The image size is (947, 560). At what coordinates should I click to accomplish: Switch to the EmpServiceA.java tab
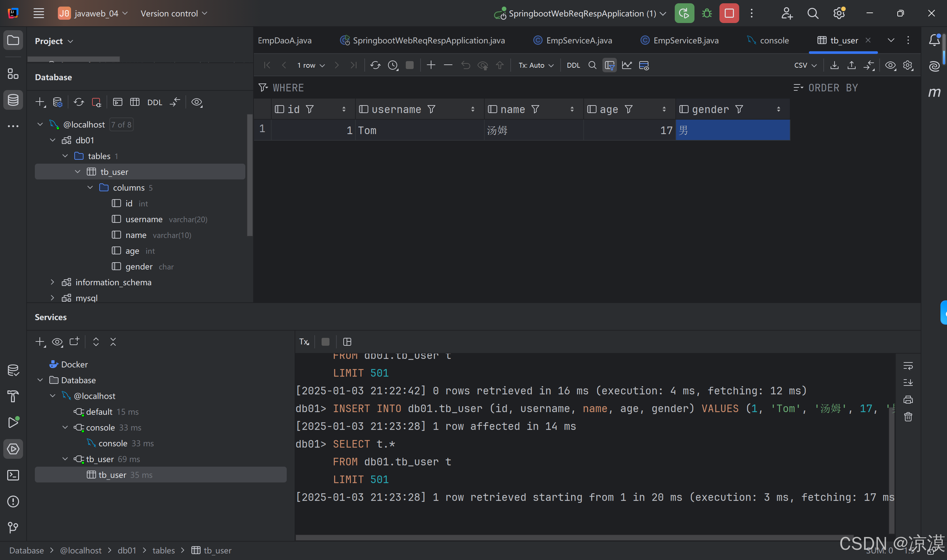tap(579, 40)
